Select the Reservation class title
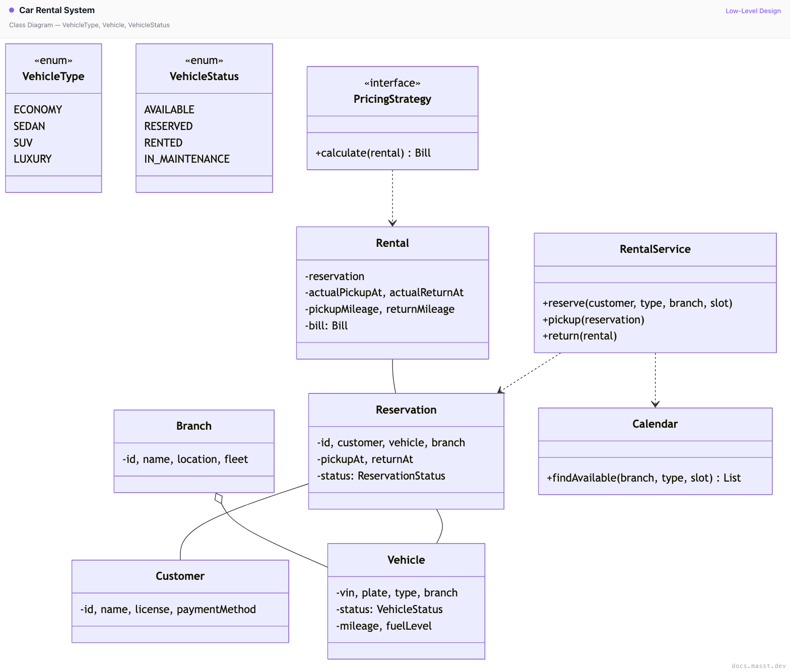 (406, 410)
